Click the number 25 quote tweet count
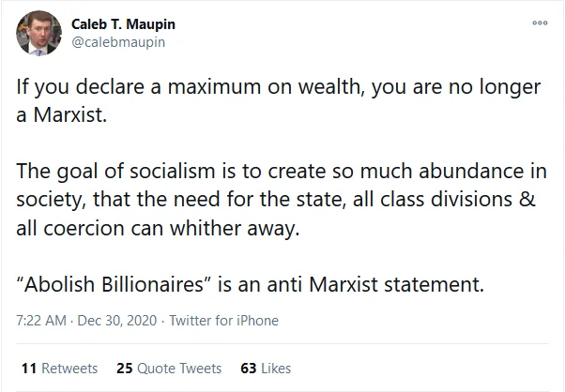 pos(125,369)
